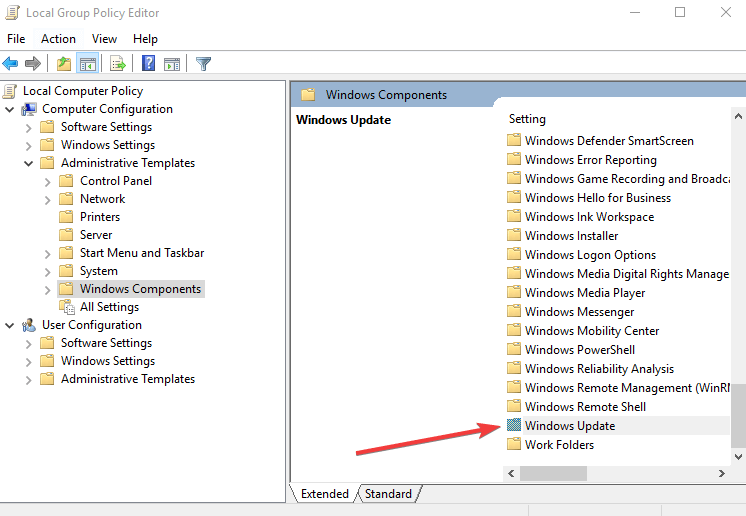Collapse the User Configuration node
This screenshot has height=516, width=746.
[10, 326]
